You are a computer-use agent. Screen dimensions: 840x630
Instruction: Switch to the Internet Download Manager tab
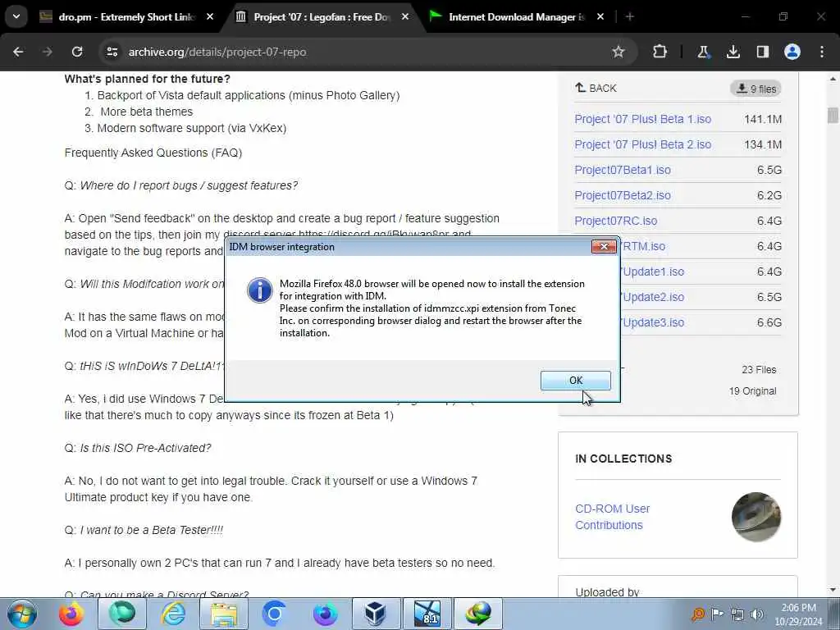[x=517, y=17]
